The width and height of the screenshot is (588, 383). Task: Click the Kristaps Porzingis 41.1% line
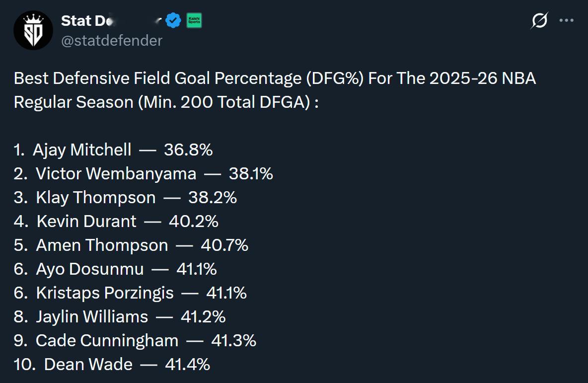[x=130, y=293]
